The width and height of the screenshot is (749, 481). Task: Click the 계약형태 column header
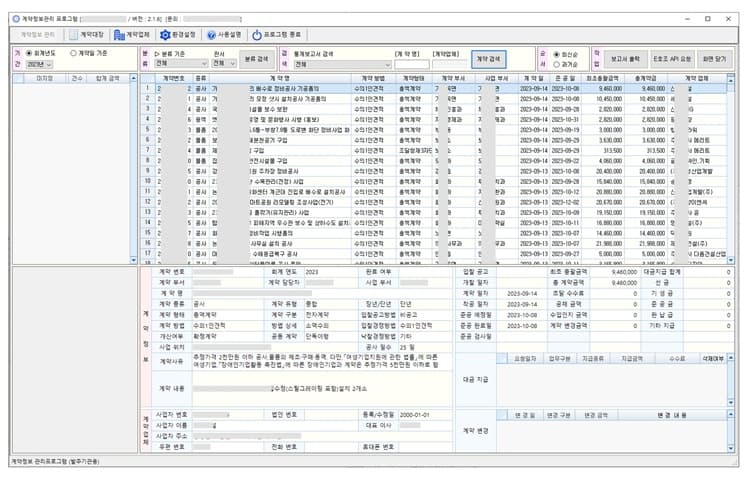point(414,78)
